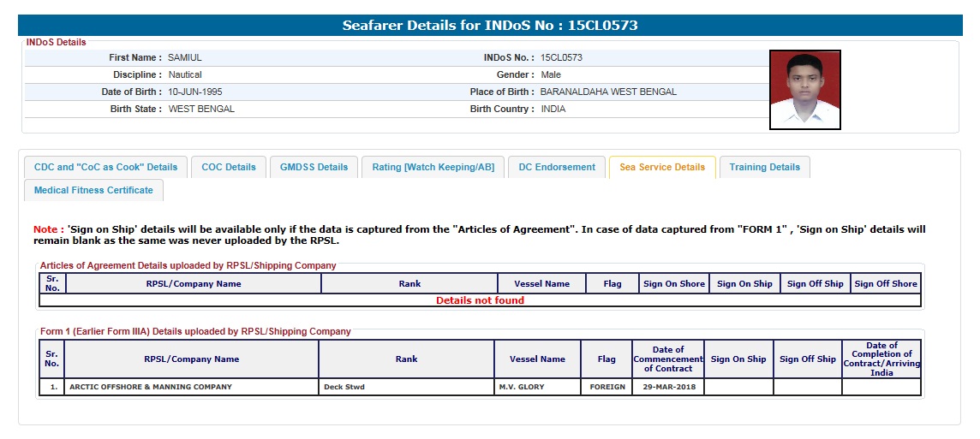The height and width of the screenshot is (439, 980).
Task: Click the 29-MAR-2018 commencement date cell
Action: coord(668,387)
